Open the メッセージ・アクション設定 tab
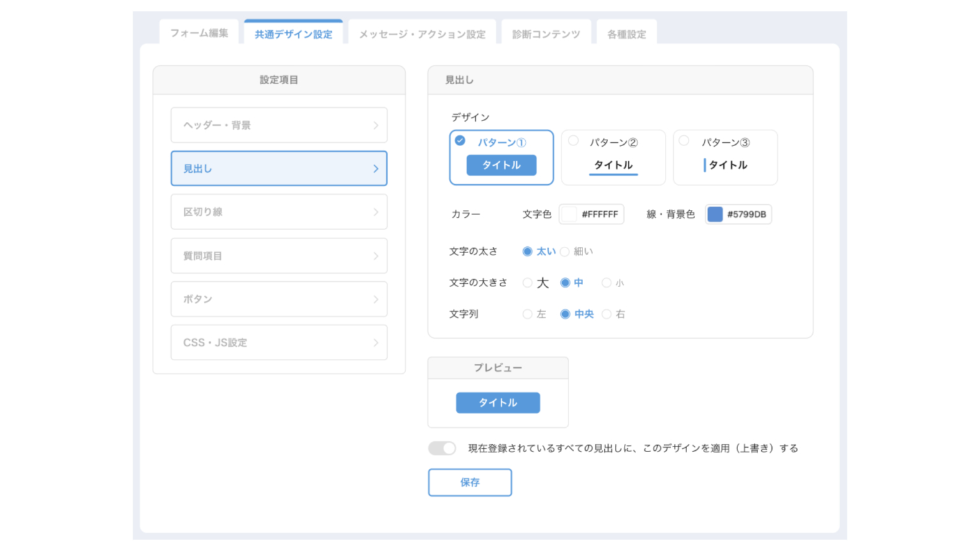 [422, 34]
